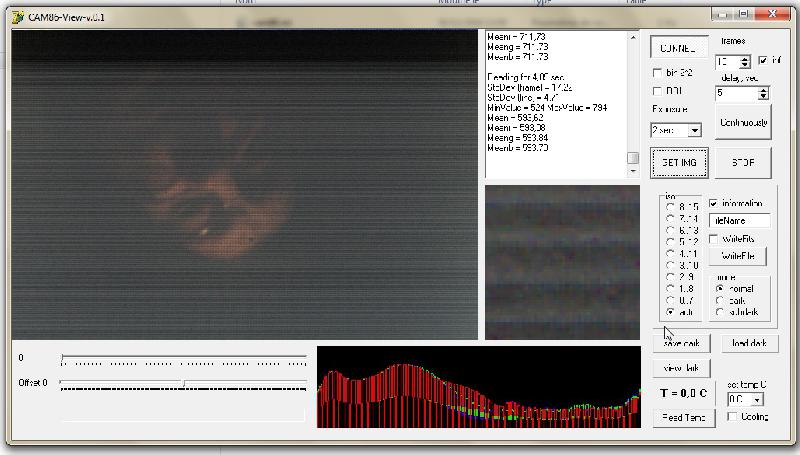
Task: Click the STOP button
Action: pyautogui.click(x=743, y=163)
